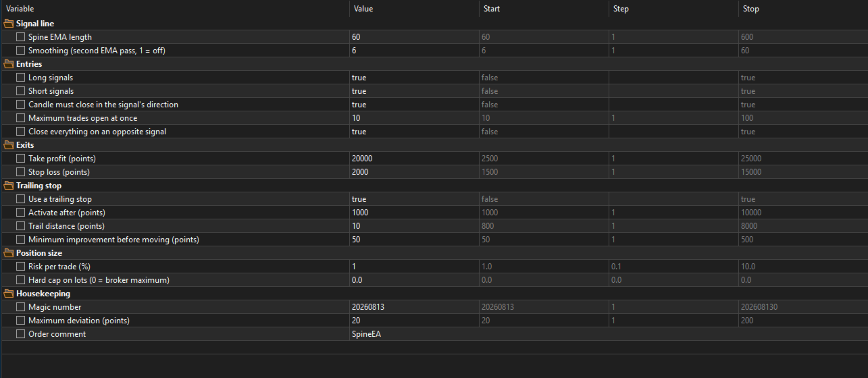Click the Position size folder icon
The height and width of the screenshot is (378, 868).
point(8,253)
